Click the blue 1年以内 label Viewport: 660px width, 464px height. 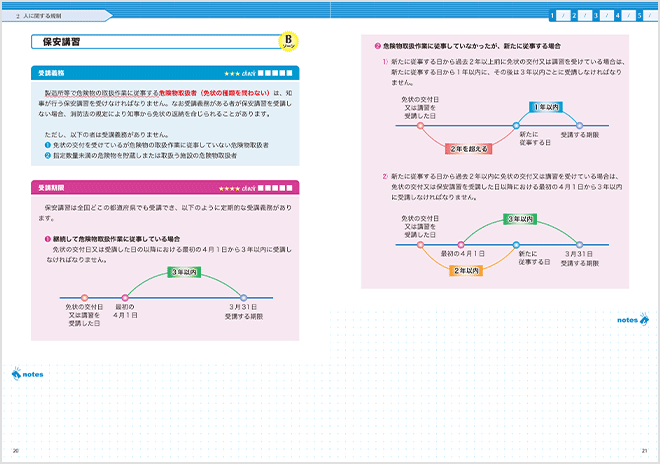click(x=545, y=106)
